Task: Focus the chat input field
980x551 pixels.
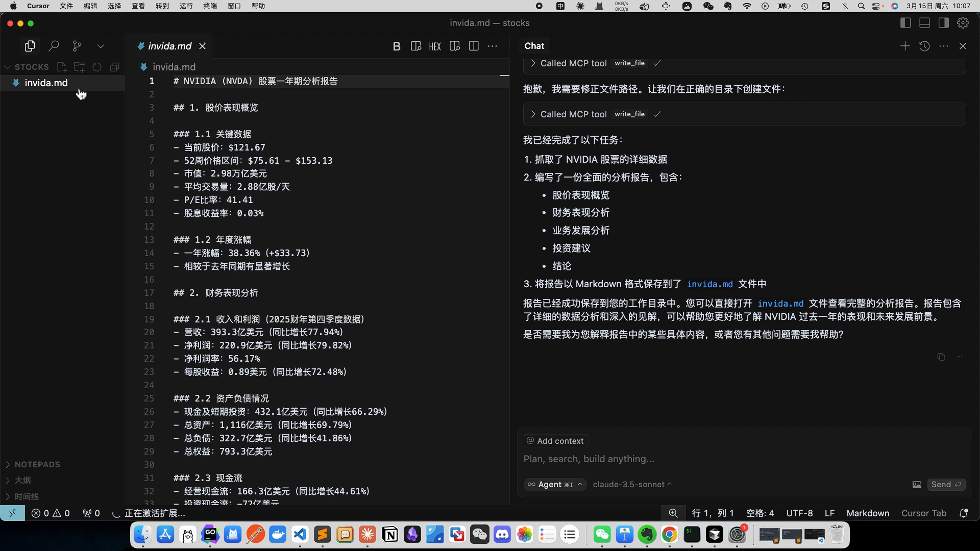Action: coord(744,459)
